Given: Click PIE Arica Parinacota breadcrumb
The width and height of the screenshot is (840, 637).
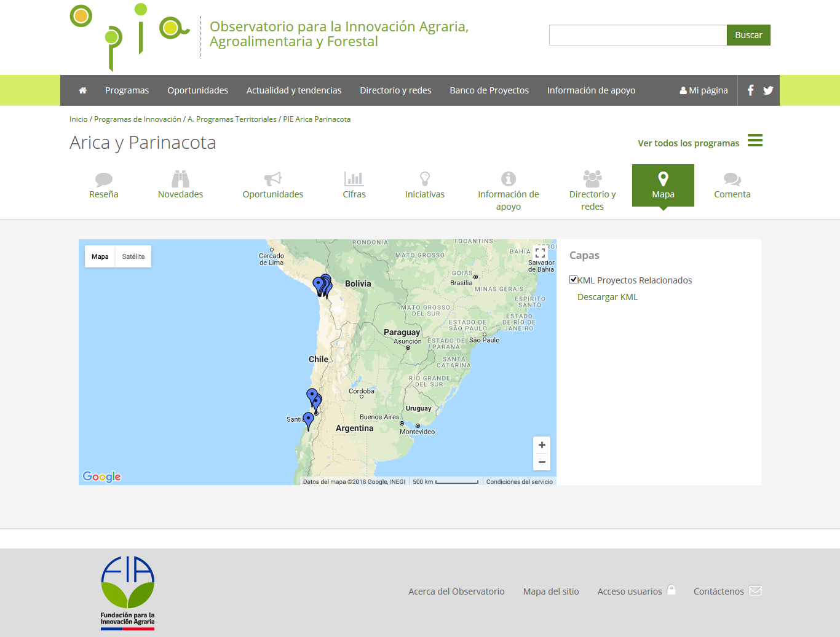Looking at the screenshot, I should tap(317, 119).
